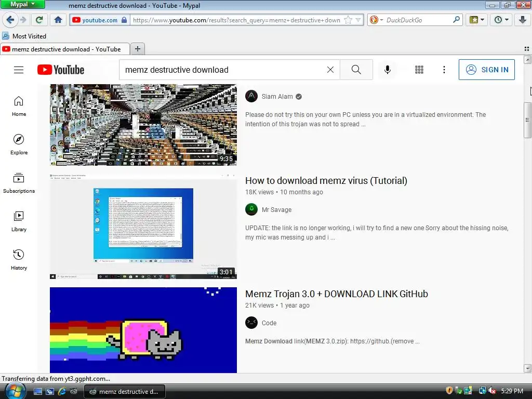This screenshot has height=399, width=532.
Task: Launch Internet Explorer from quick launch
Action: (62, 392)
